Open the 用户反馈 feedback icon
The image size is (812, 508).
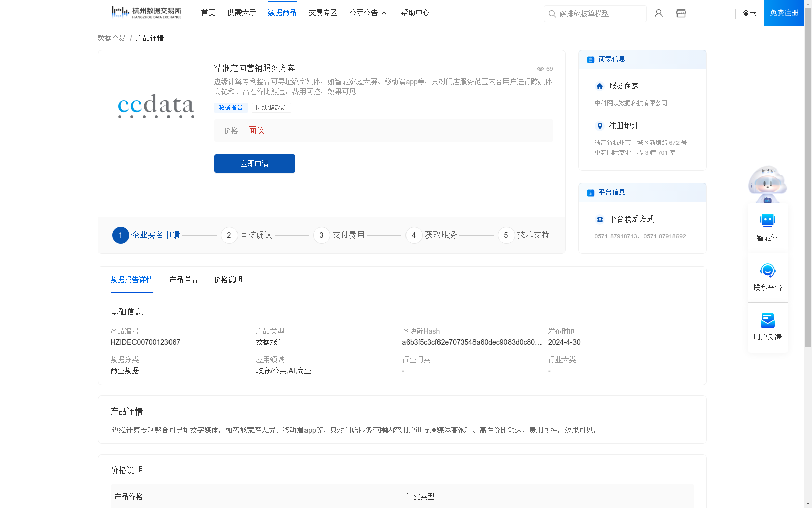pos(767,320)
